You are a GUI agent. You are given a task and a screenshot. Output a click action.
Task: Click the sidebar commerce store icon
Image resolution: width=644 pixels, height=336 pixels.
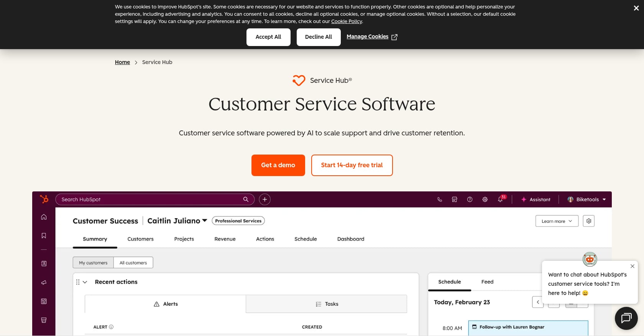click(44, 320)
